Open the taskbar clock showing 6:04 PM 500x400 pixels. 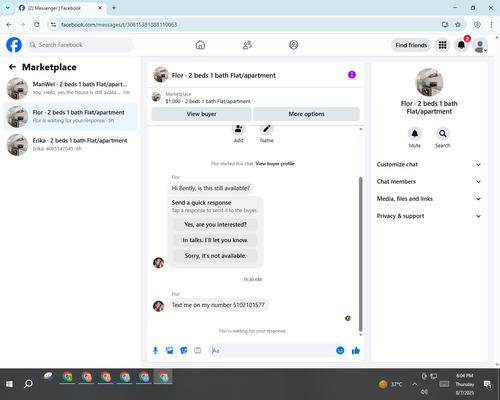pos(465,384)
